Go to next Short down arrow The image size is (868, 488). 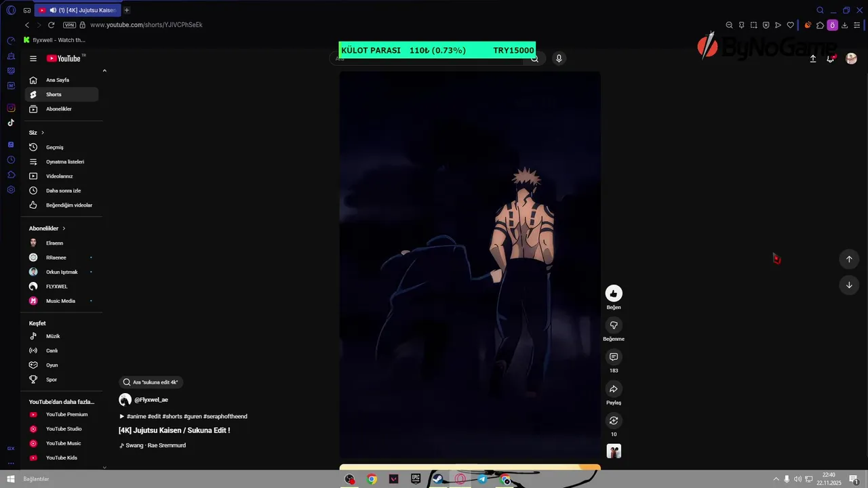point(849,285)
